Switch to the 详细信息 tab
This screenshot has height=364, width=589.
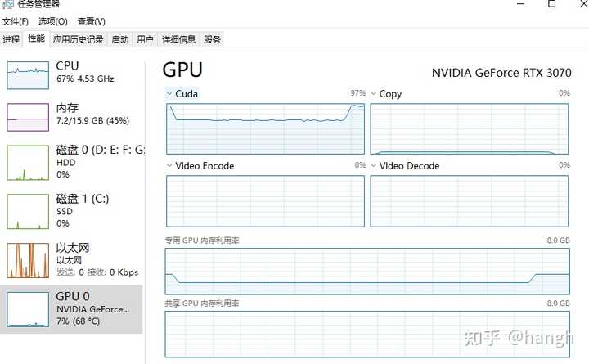(178, 39)
